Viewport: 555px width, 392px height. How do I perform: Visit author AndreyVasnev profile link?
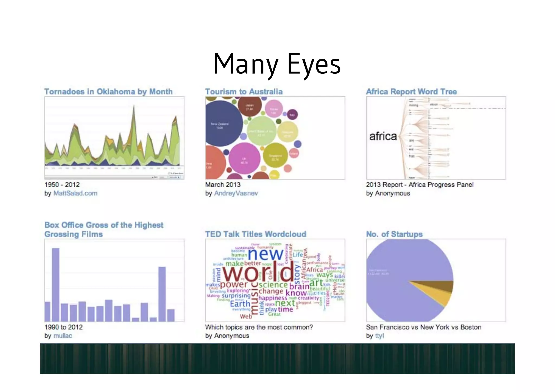click(236, 193)
